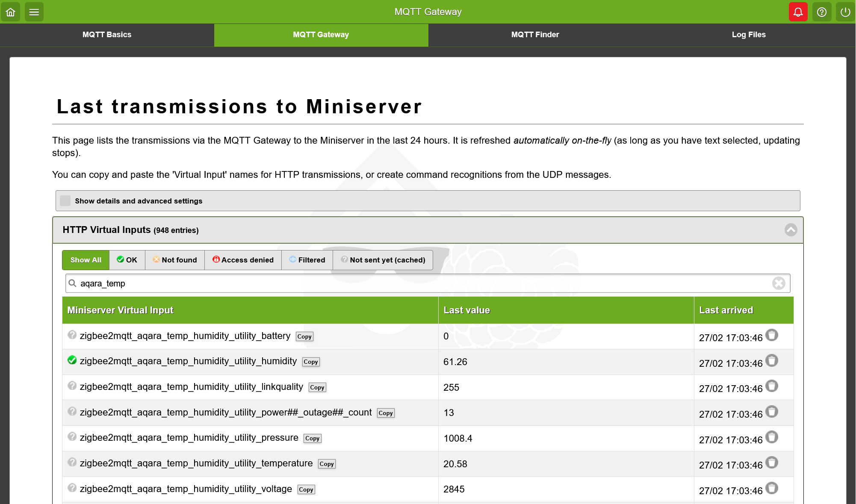The width and height of the screenshot is (856, 504).
Task: Delete the battery entry via trash icon
Action: [772, 335]
